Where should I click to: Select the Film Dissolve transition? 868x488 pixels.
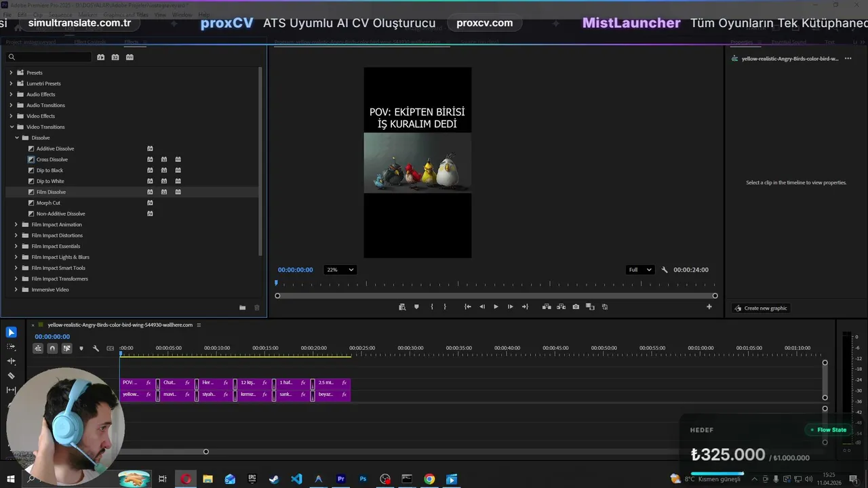click(51, 192)
